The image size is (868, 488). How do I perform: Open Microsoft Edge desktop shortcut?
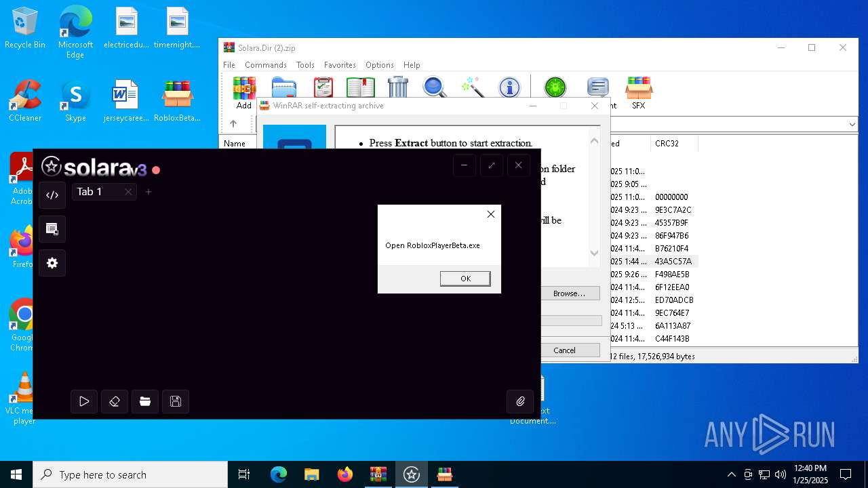(75, 32)
